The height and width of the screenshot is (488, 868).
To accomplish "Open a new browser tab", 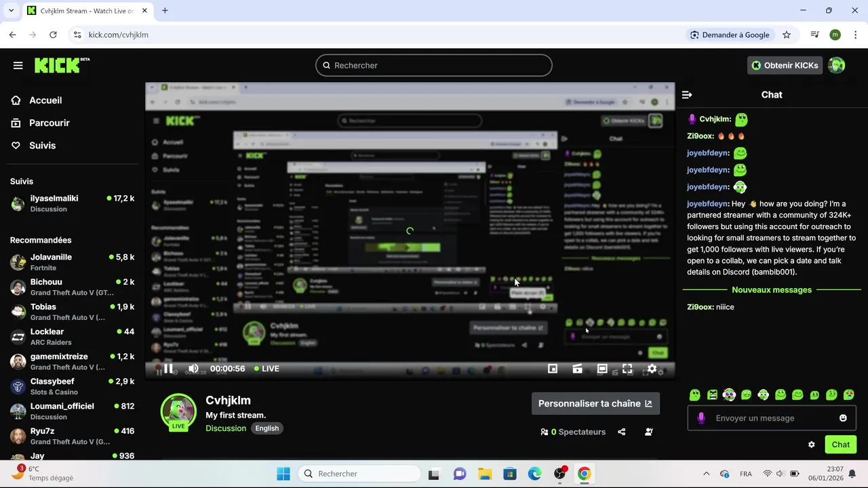I will tap(165, 11).
